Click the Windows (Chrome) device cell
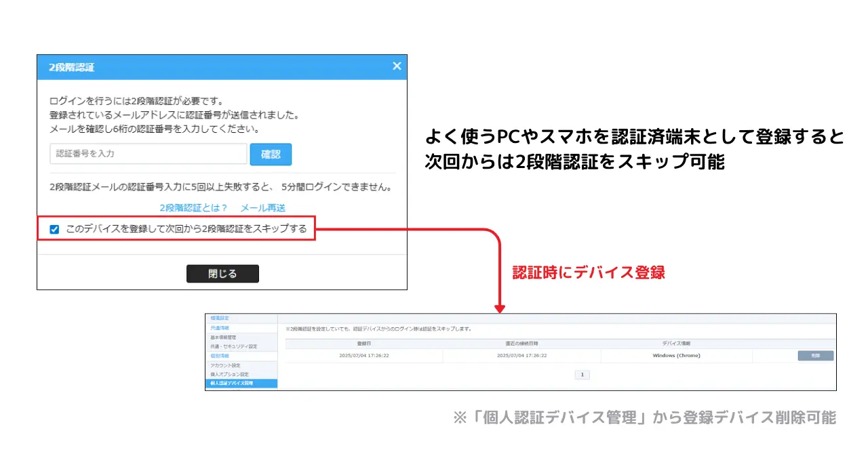This screenshot has height=454, width=868. tap(676, 356)
